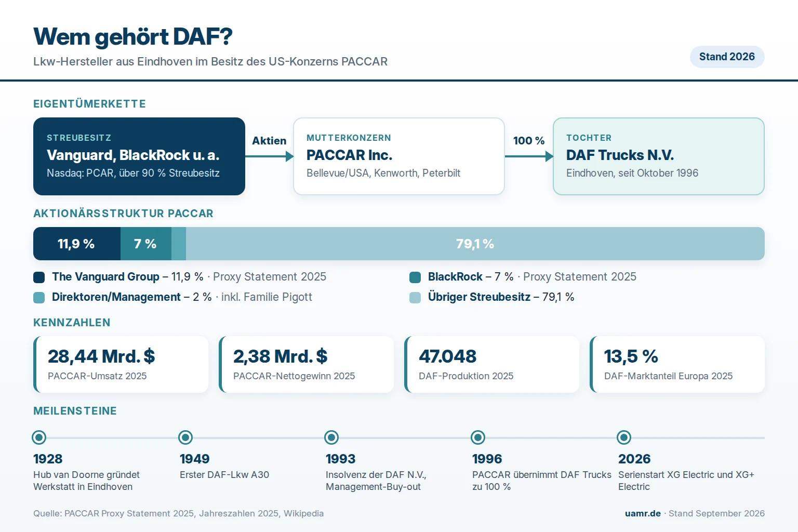Click the AKTIONÄRSSTRUKTUR PACCAR heading

tap(123, 214)
